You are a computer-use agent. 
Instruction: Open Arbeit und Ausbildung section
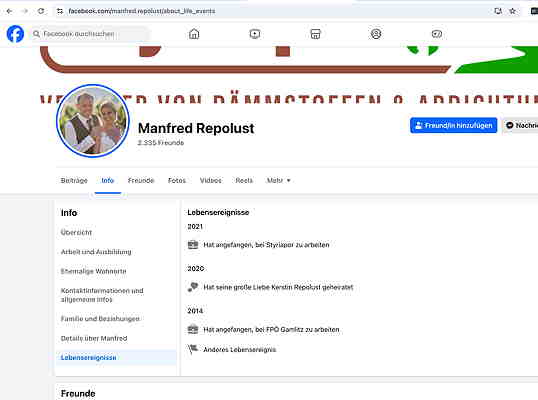point(96,252)
